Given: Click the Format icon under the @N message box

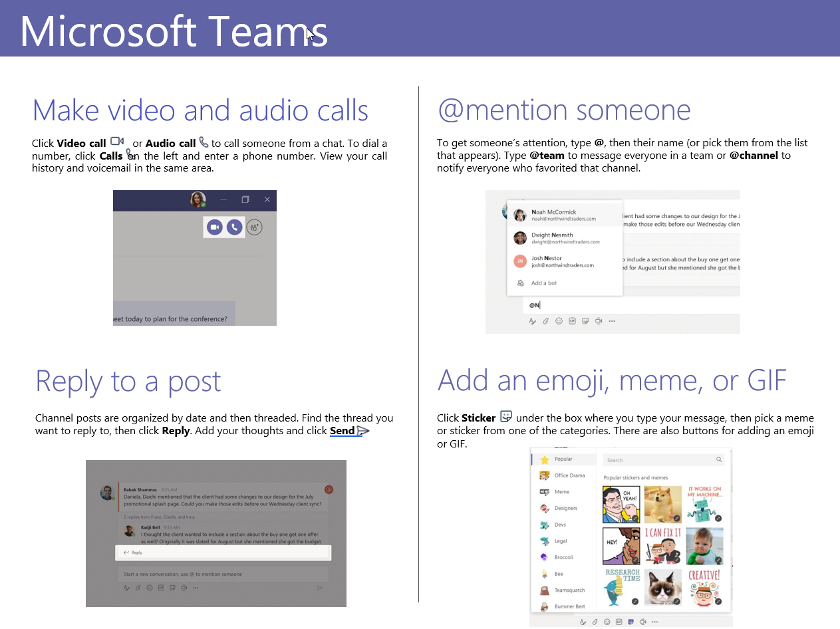Looking at the screenshot, I should [532, 320].
